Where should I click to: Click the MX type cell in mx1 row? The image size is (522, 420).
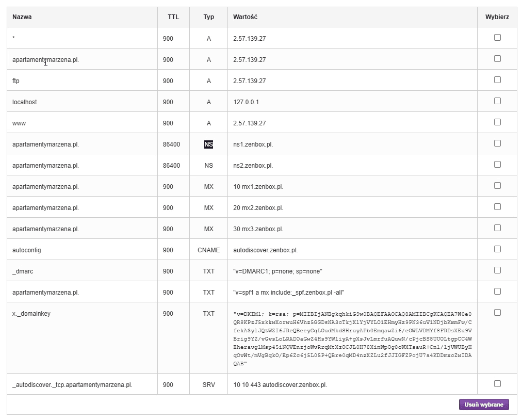tap(209, 186)
